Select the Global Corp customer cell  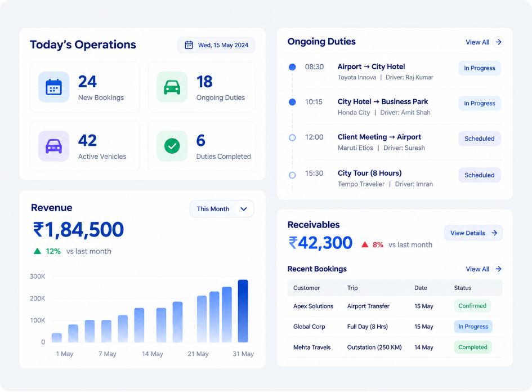pos(309,327)
